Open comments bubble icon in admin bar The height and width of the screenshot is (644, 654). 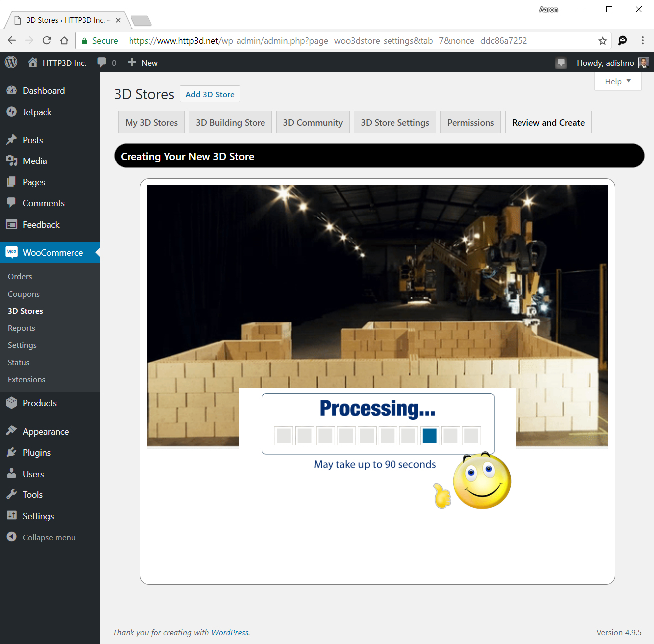[102, 62]
